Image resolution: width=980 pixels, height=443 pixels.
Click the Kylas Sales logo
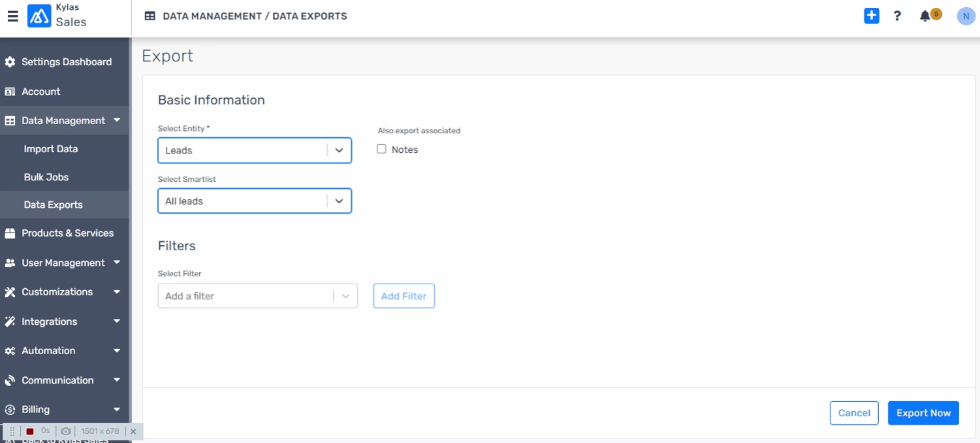[39, 16]
